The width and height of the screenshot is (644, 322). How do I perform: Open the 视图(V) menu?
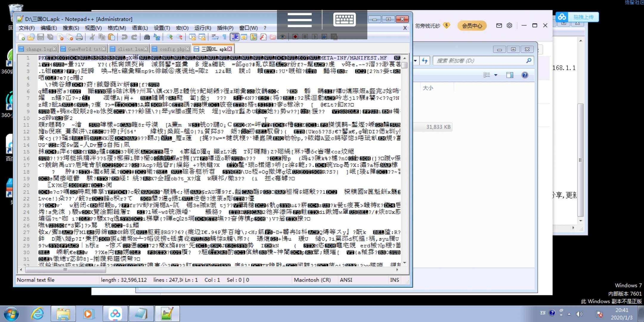93,28
